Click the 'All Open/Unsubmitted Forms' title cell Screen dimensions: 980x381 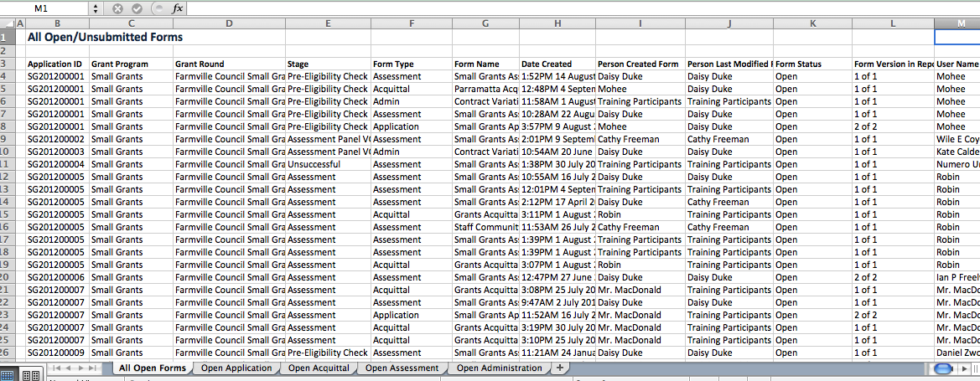[x=105, y=38]
